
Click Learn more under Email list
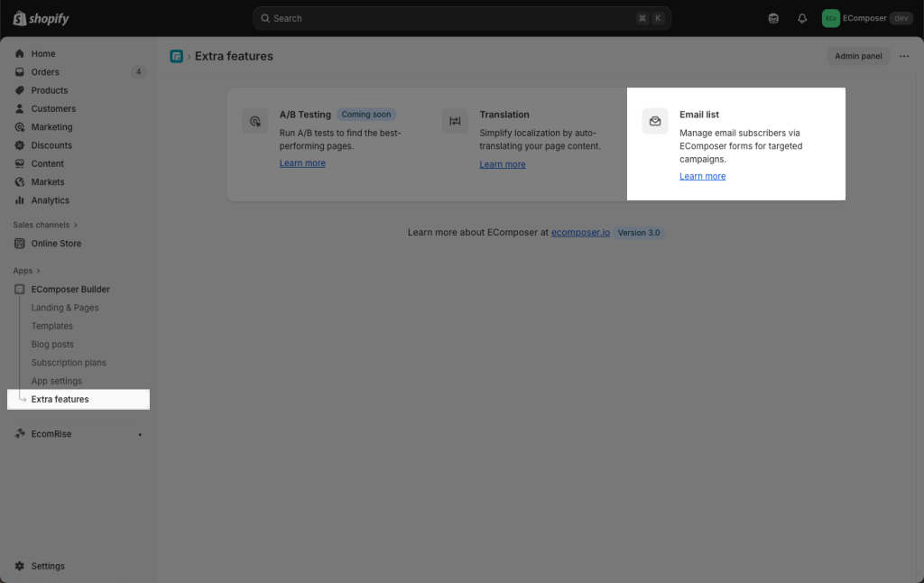[x=702, y=176]
